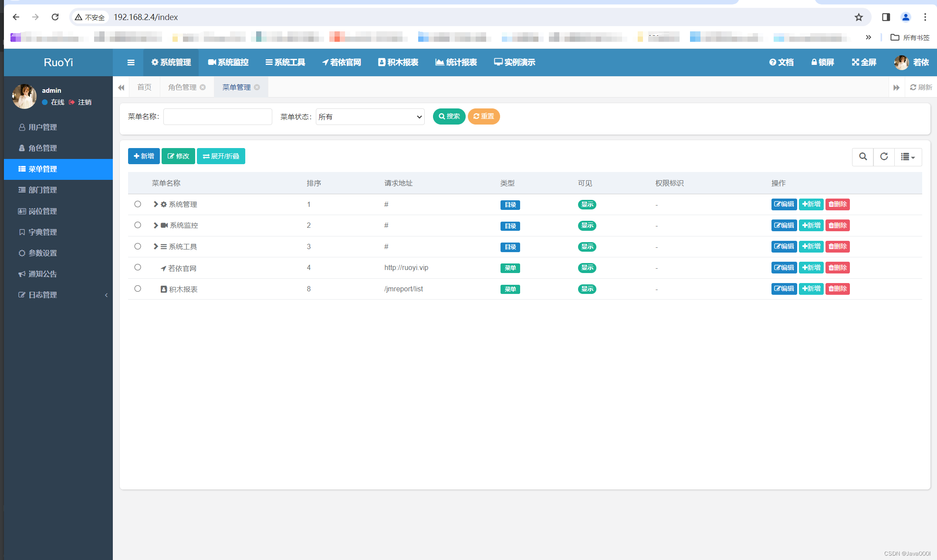937x560 pixels.
Task: Click the blue 新增 toolbar button
Action: coord(144,156)
